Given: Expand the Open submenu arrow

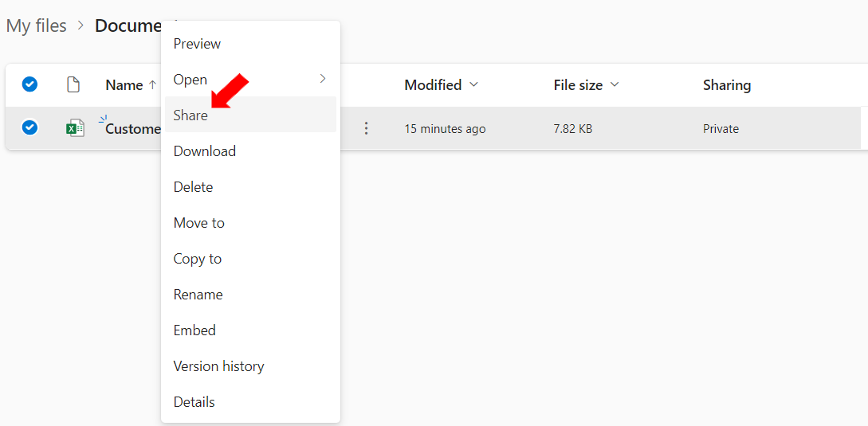Looking at the screenshot, I should (x=323, y=79).
